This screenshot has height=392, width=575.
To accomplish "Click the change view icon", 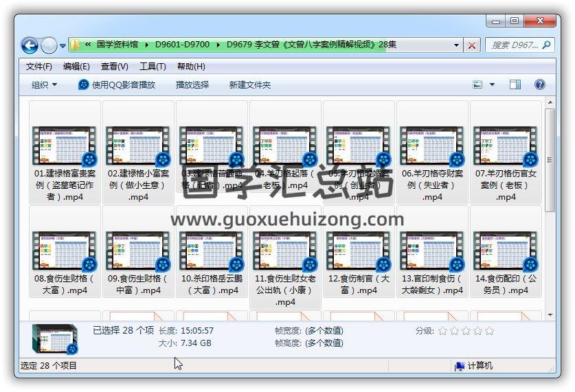I will (x=477, y=85).
